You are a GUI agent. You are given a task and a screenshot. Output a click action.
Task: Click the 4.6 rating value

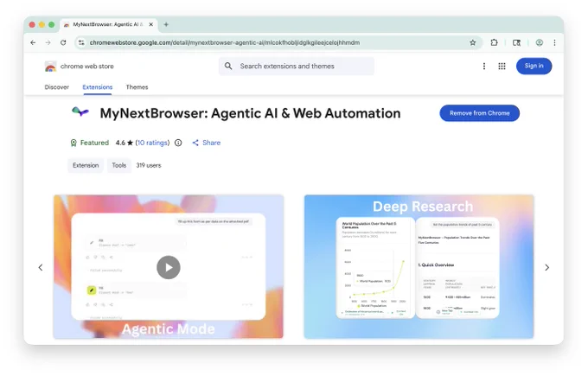point(120,143)
